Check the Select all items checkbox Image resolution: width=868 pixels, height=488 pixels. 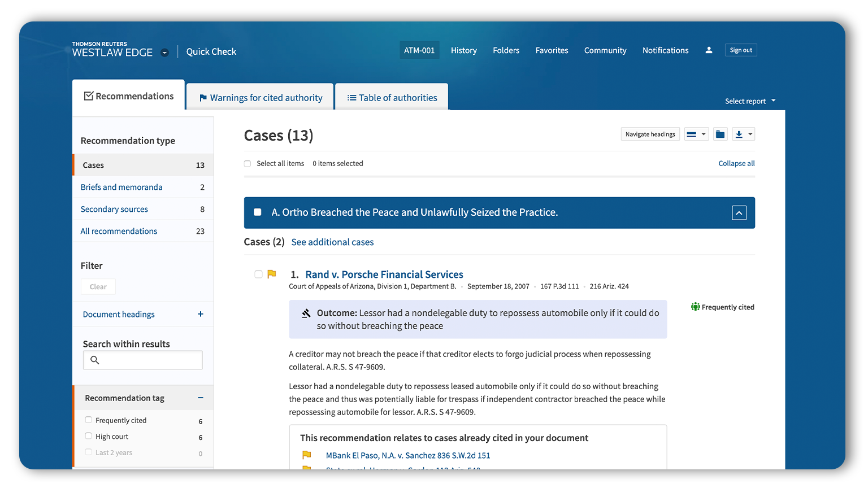point(248,164)
